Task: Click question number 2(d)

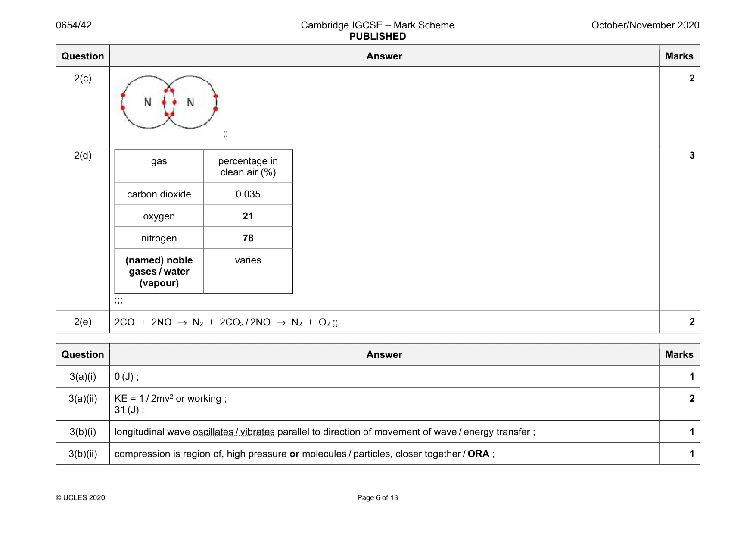Action: [83, 155]
